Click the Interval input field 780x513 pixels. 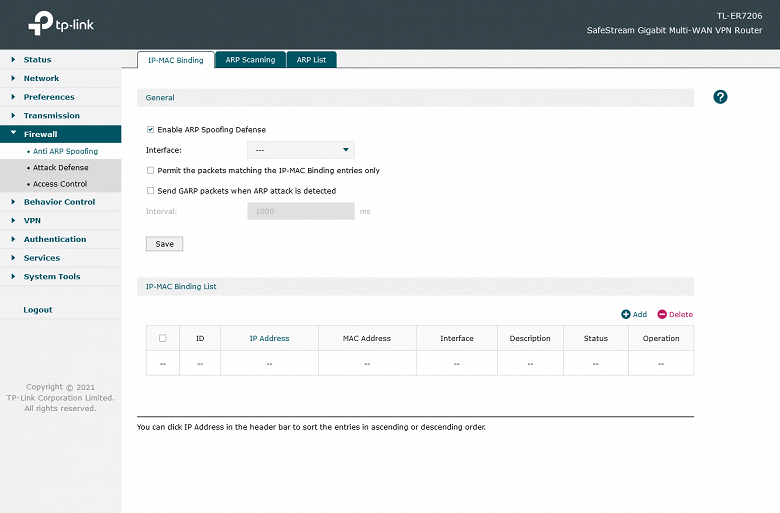(300, 211)
